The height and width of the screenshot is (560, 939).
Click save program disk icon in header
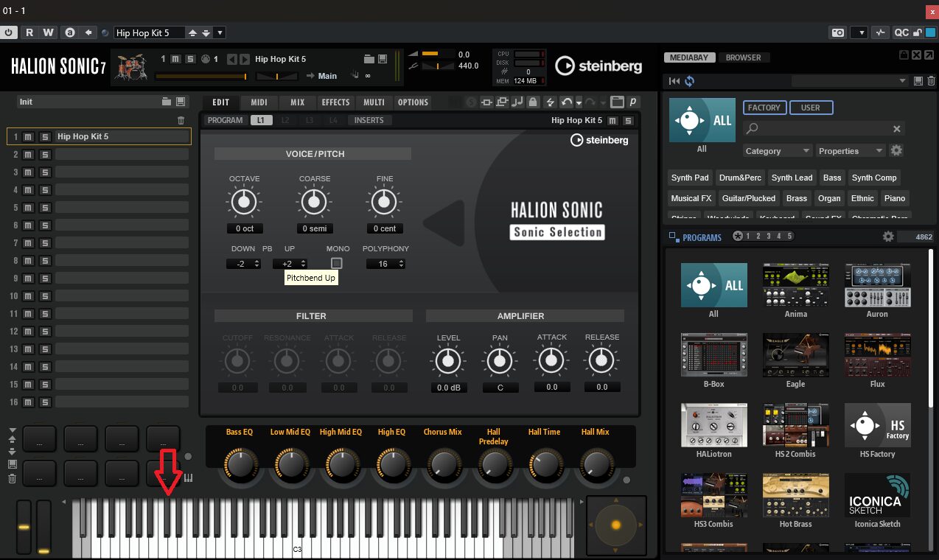[x=383, y=59]
